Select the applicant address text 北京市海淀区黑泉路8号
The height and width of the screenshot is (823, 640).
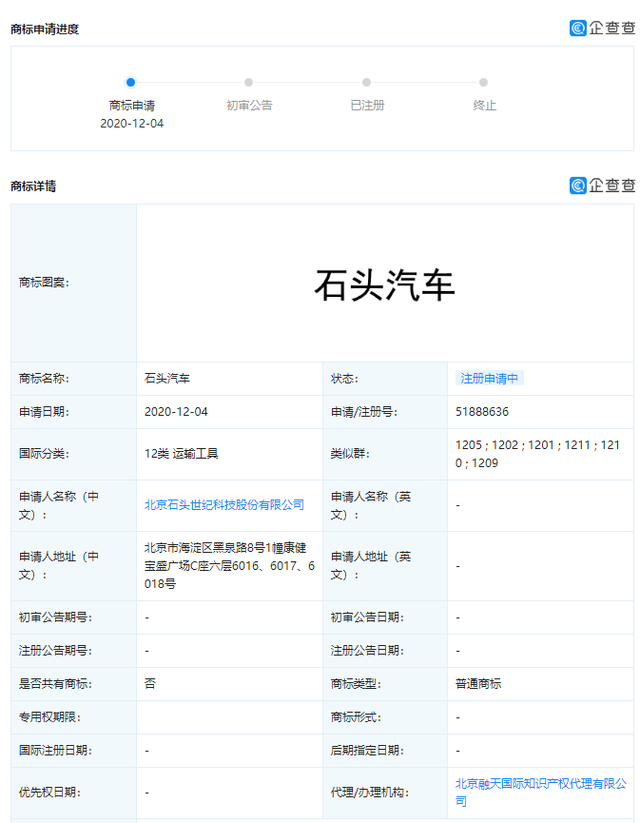[229, 565]
